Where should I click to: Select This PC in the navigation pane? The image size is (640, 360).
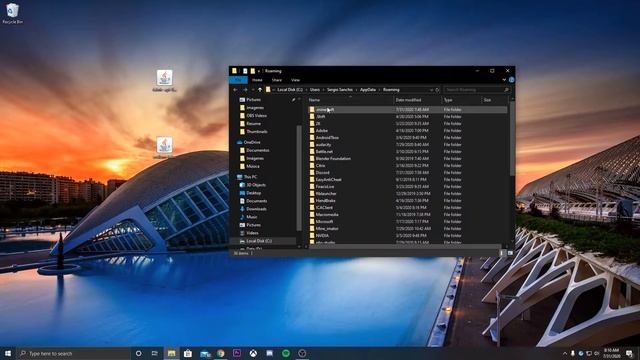[x=250, y=177]
